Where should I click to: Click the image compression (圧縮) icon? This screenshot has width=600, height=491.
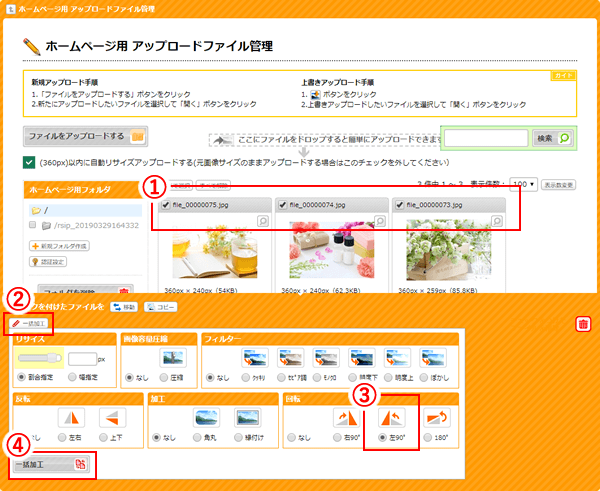[x=173, y=357]
